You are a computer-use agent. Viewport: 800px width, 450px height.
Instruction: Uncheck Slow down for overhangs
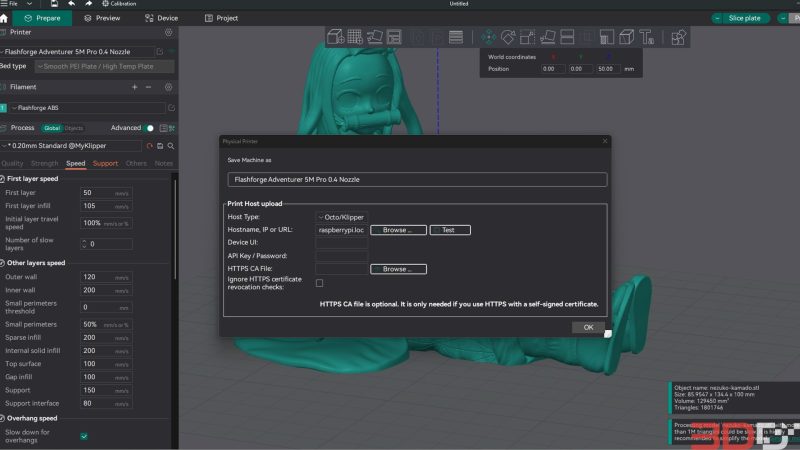(84, 436)
